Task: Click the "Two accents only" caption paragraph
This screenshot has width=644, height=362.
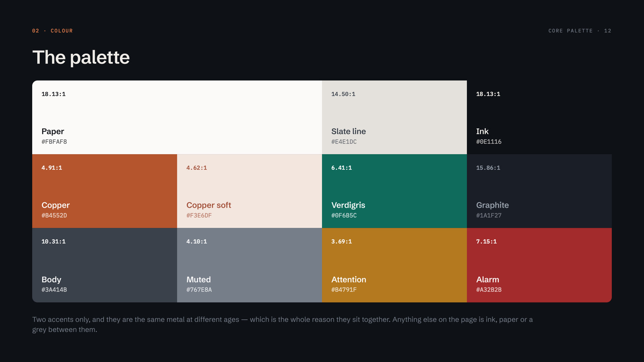Action: 282,324
